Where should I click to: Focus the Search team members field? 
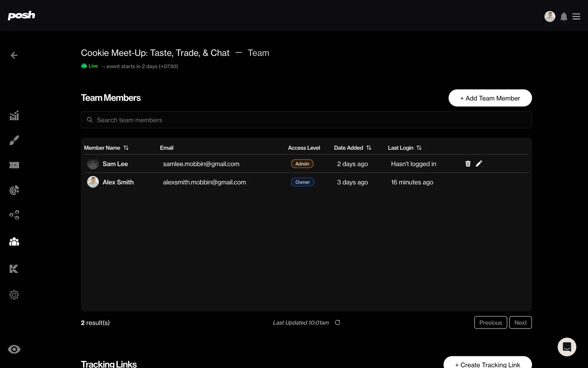pyautogui.click(x=306, y=120)
